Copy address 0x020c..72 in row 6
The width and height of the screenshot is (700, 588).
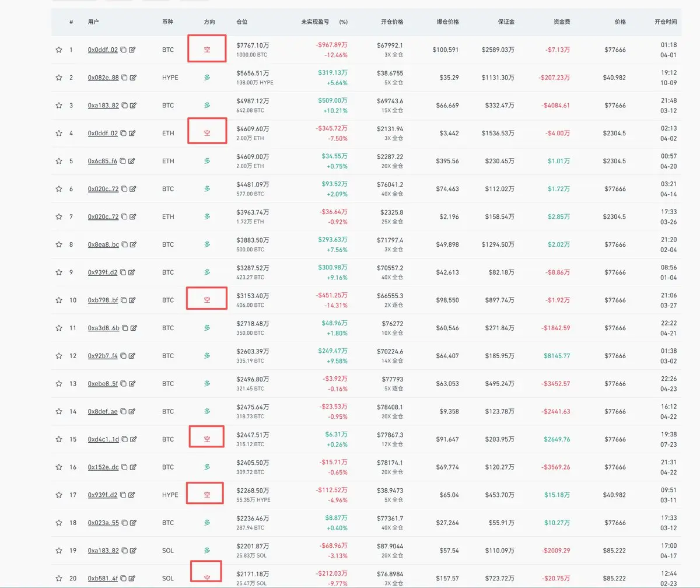(x=124, y=189)
